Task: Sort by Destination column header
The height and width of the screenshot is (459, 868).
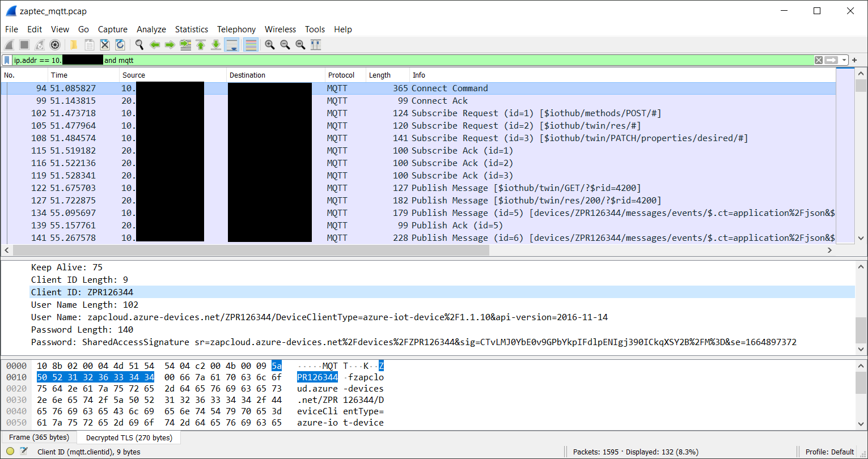Action: pos(276,75)
